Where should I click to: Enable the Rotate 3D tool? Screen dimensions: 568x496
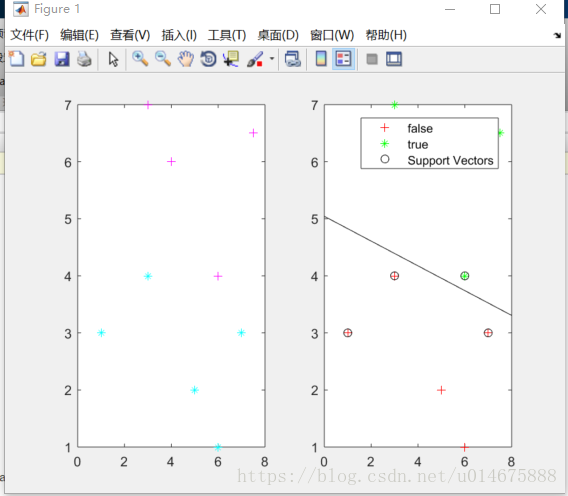pyautogui.click(x=208, y=59)
